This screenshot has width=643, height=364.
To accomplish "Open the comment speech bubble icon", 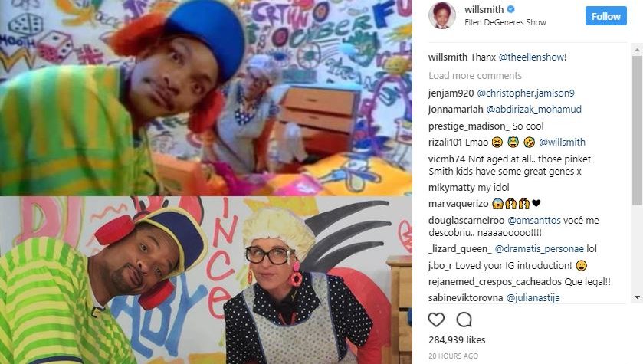I will click(464, 320).
